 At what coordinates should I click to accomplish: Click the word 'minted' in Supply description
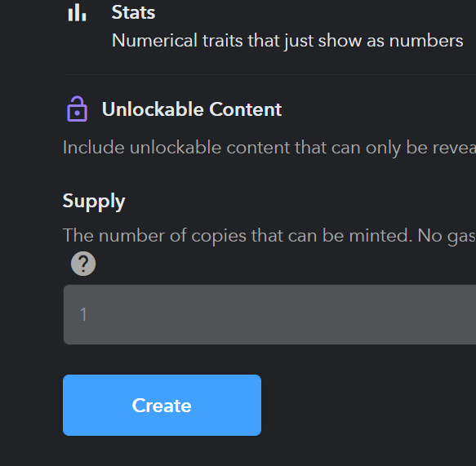click(380, 236)
